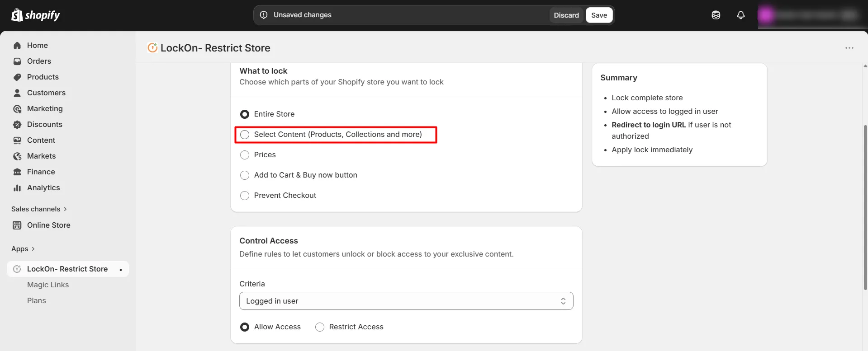Click the Analytics bar chart icon
This screenshot has width=868, height=351.
(17, 188)
